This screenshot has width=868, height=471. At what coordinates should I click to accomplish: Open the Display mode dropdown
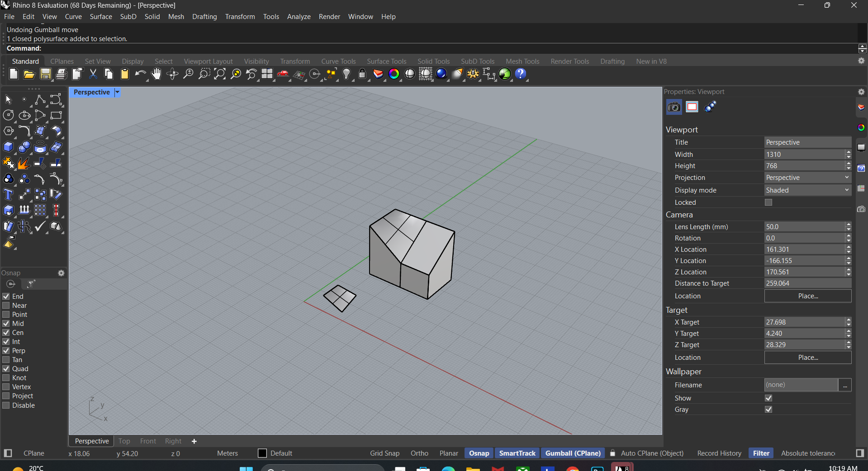[807, 190]
